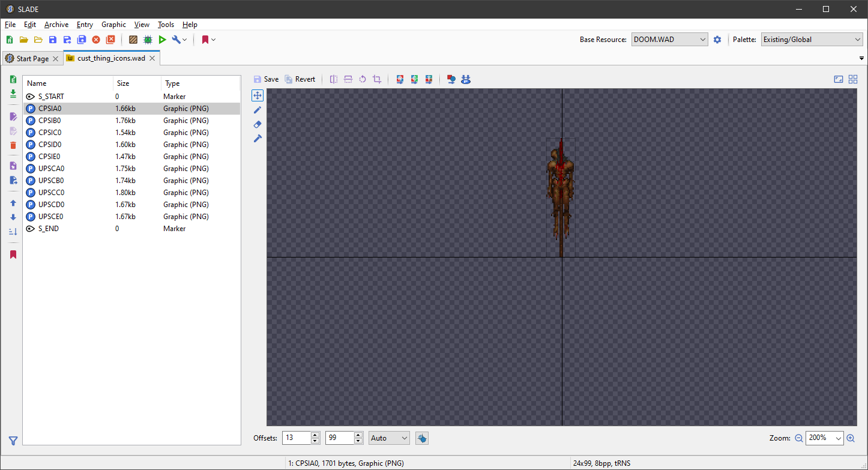Viewport: 868px width, 470px height.
Task: Open the File menu
Action: tap(10, 25)
